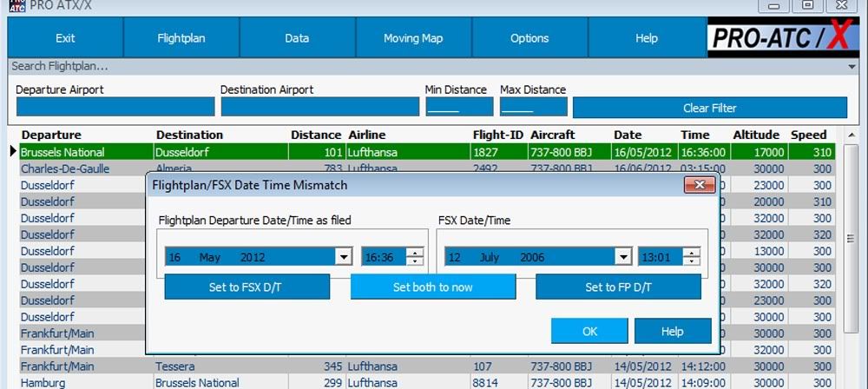Open the Moving Map menu
Viewport: 868px width, 389px height.
(x=413, y=37)
